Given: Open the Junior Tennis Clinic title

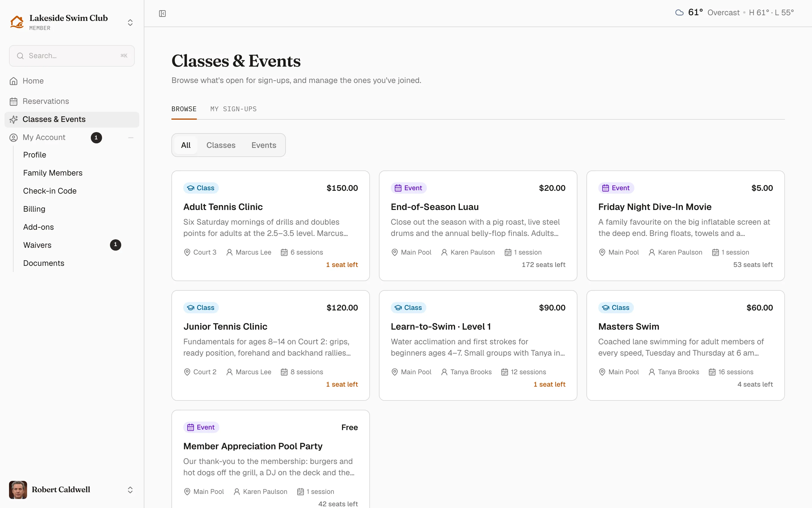Looking at the screenshot, I should pyautogui.click(x=225, y=327).
